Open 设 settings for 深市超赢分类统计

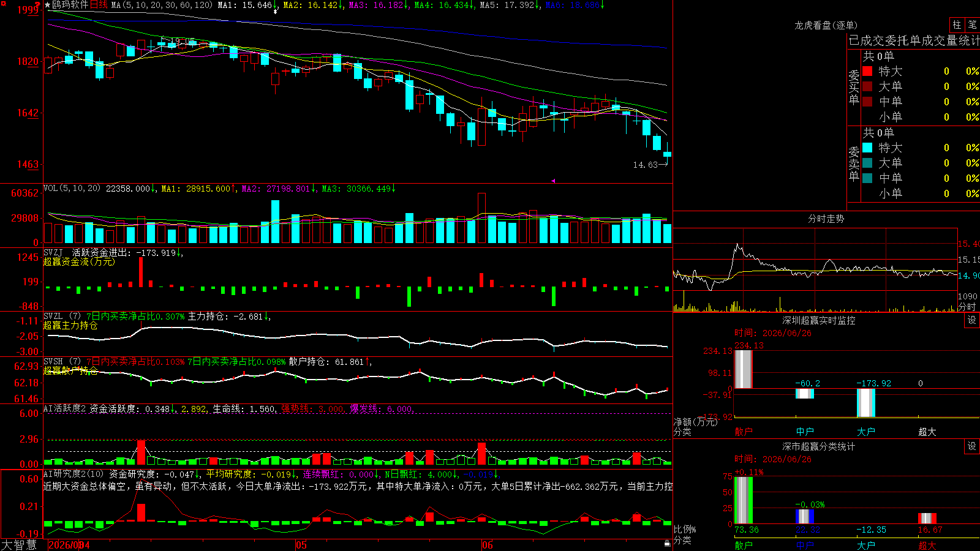(972, 446)
